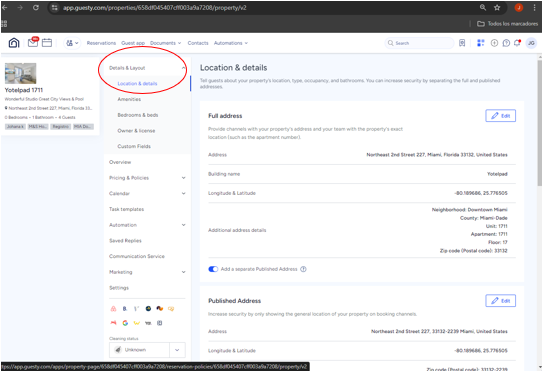Select Location & details in sidebar

[x=137, y=83]
